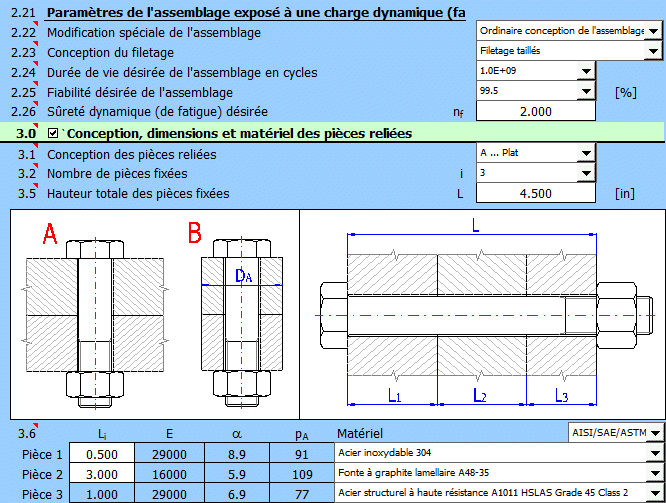Click the label Modification spéciale de l'assemblage
666x503 pixels.
pos(154,33)
